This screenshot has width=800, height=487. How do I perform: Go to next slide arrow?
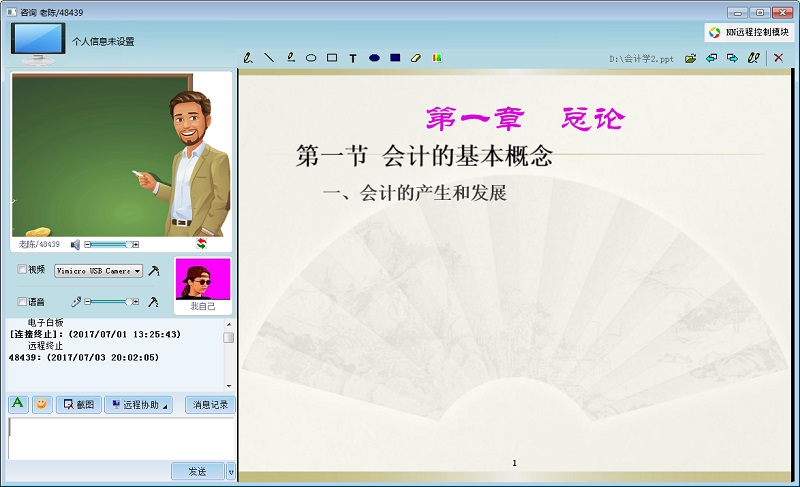732,58
